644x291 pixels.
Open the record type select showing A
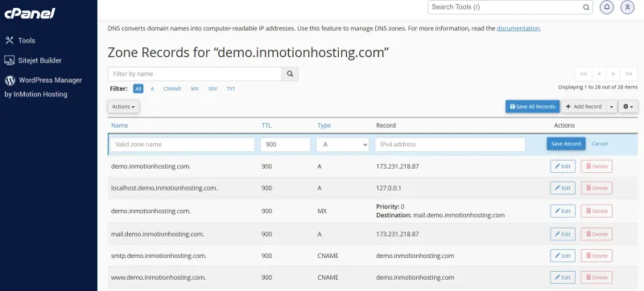pyautogui.click(x=343, y=144)
